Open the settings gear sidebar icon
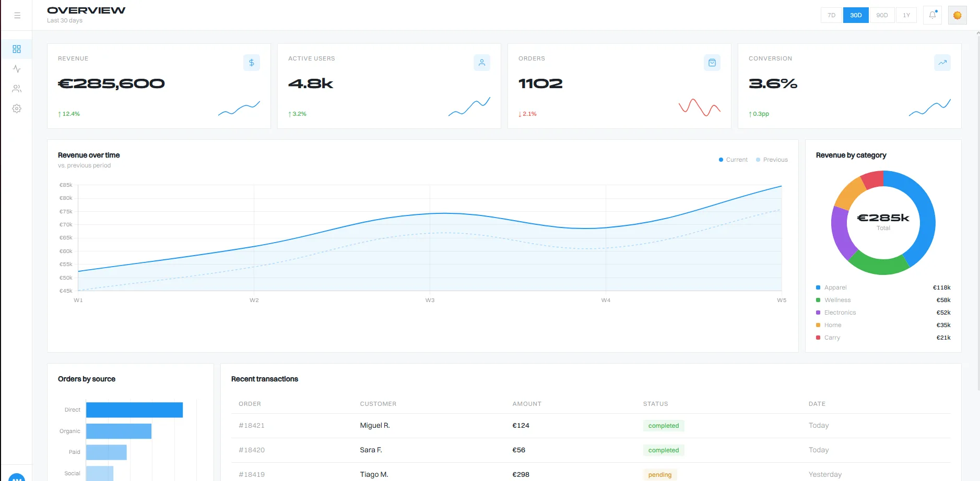 click(17, 109)
